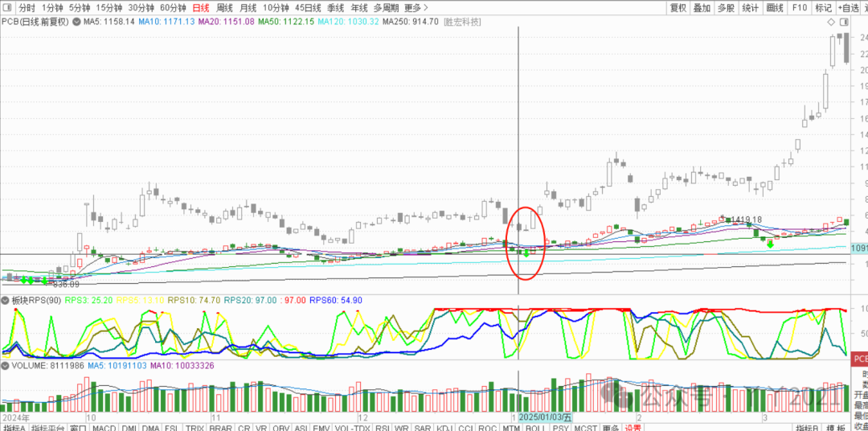The width and height of the screenshot is (868, 431).
Task: Open 更多 indicators list in bottom bar
Action: point(611,429)
